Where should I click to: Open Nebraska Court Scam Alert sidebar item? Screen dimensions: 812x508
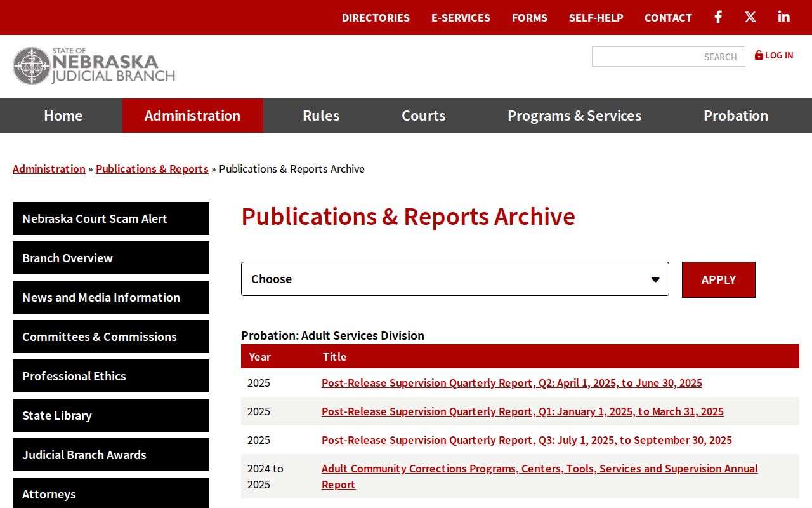coord(111,218)
